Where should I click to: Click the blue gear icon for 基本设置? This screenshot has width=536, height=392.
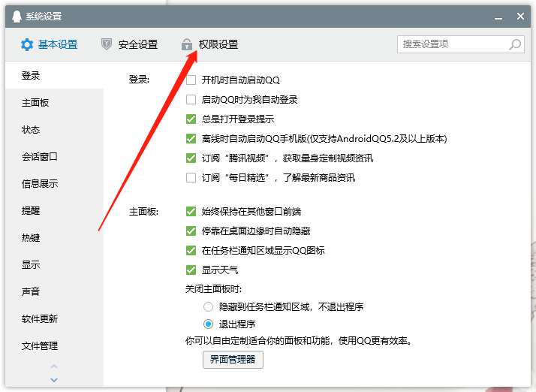coord(27,44)
